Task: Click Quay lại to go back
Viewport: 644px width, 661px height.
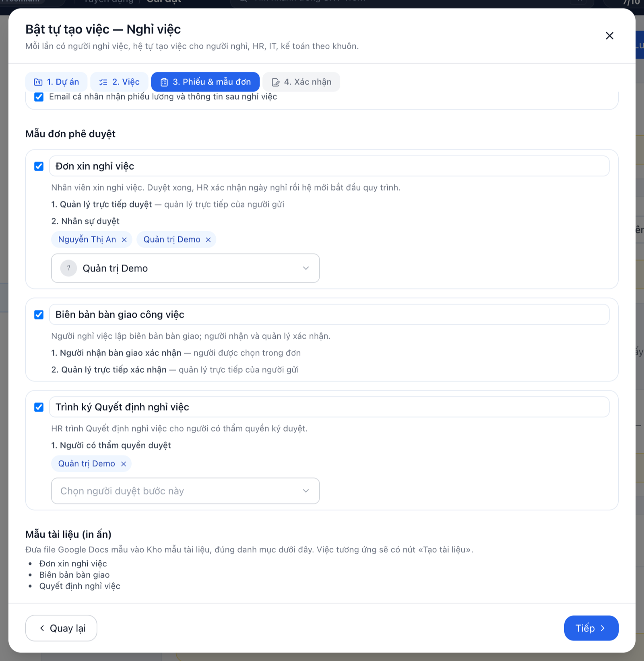Action: tap(61, 628)
